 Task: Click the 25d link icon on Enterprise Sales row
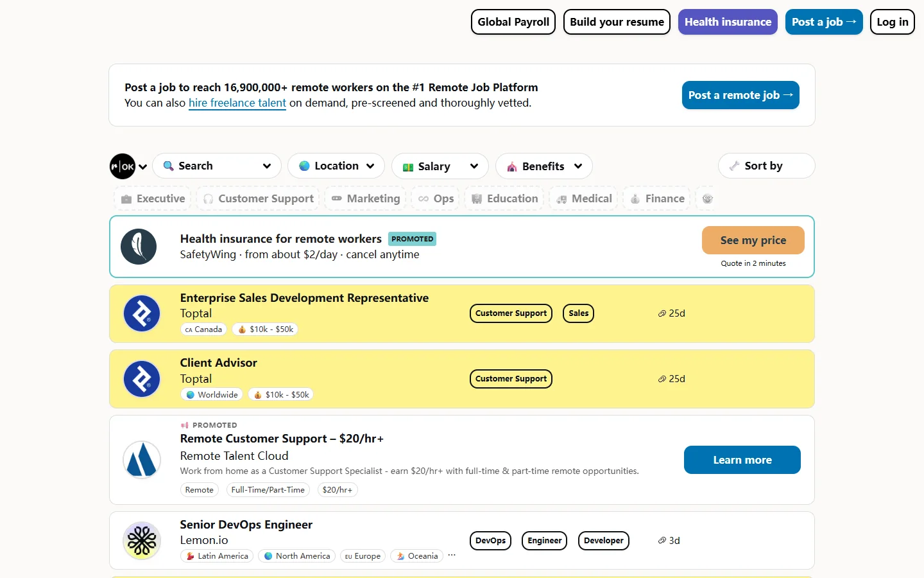(x=662, y=313)
